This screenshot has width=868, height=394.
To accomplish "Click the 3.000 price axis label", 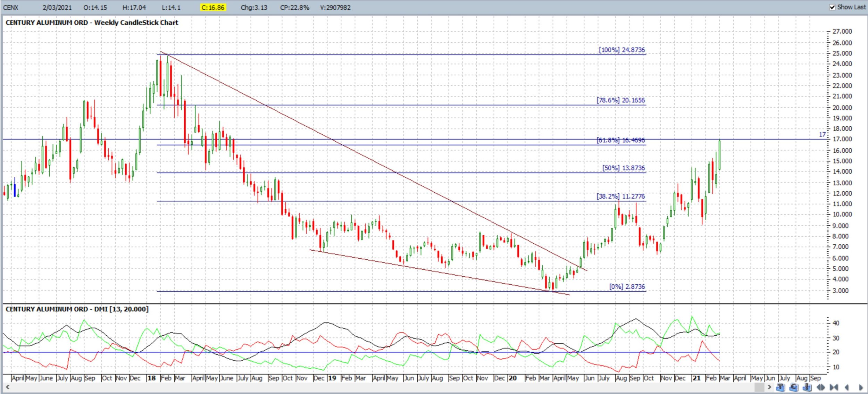I will pos(841,291).
